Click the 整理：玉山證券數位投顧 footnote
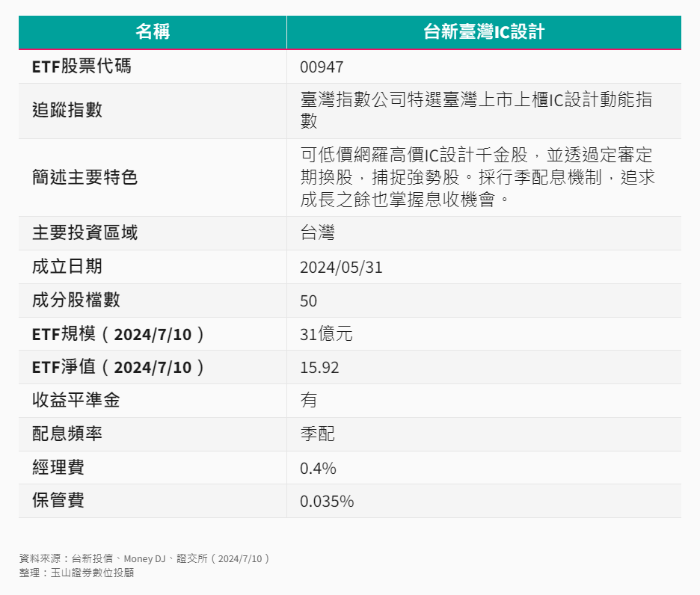 (76, 573)
